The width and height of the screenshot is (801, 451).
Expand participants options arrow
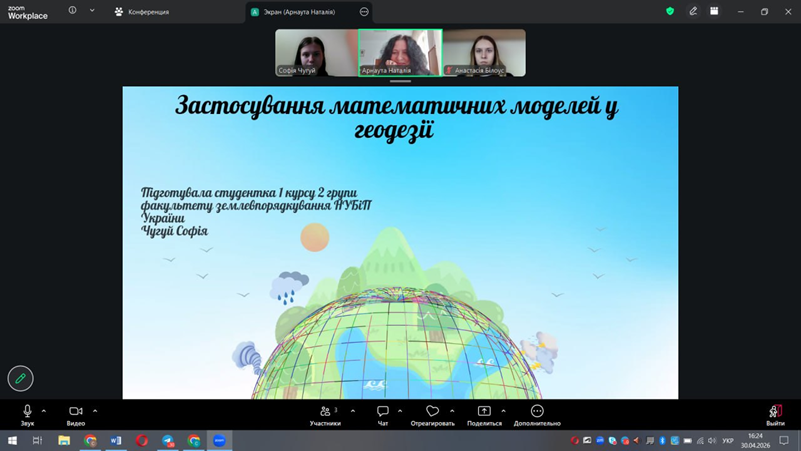click(352, 411)
